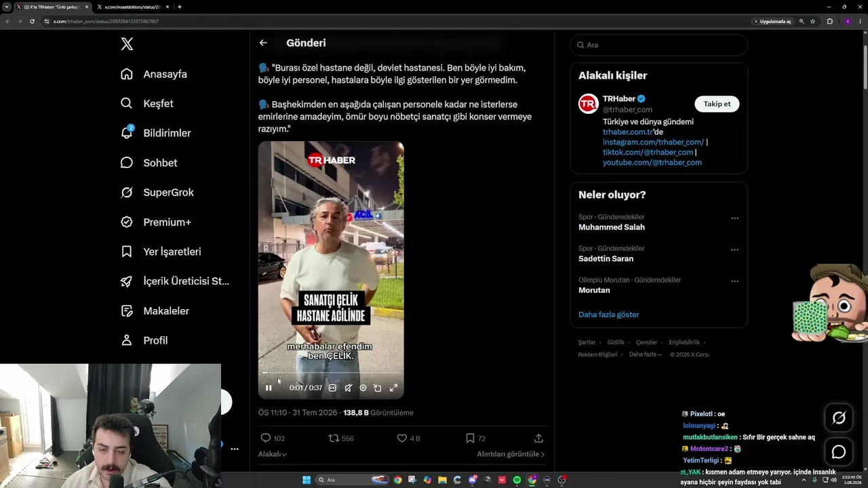Open İçerik Üreticisi studio item
The height and width of the screenshot is (488, 868).
click(175, 281)
